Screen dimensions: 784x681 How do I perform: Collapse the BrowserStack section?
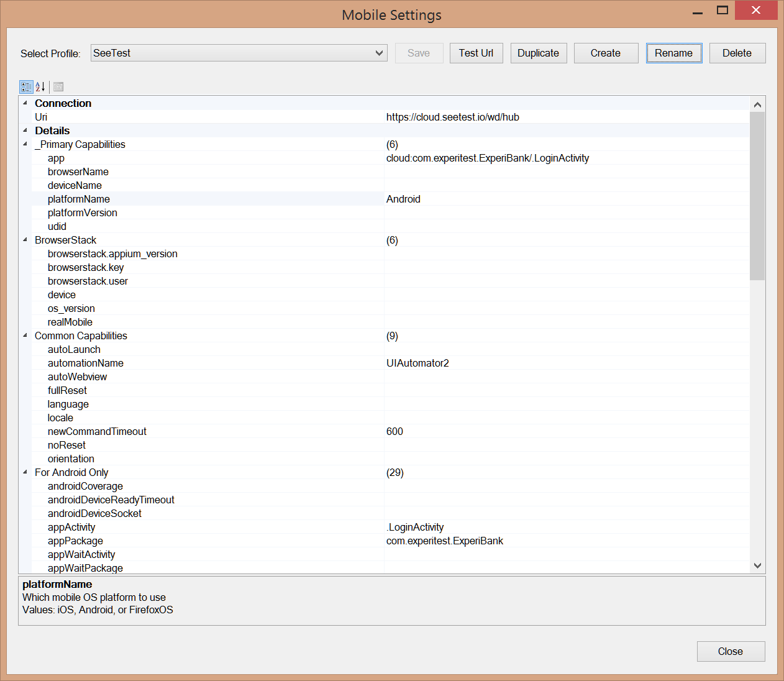pyautogui.click(x=25, y=240)
